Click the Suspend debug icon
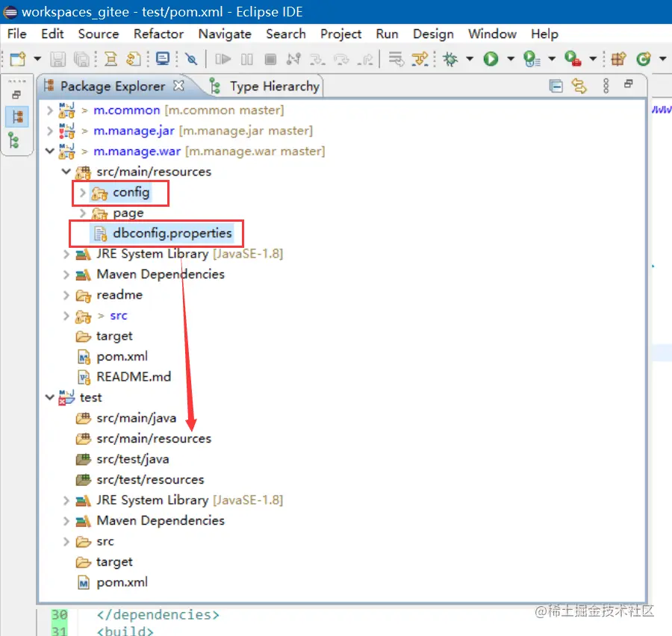672x636 pixels. point(247,59)
